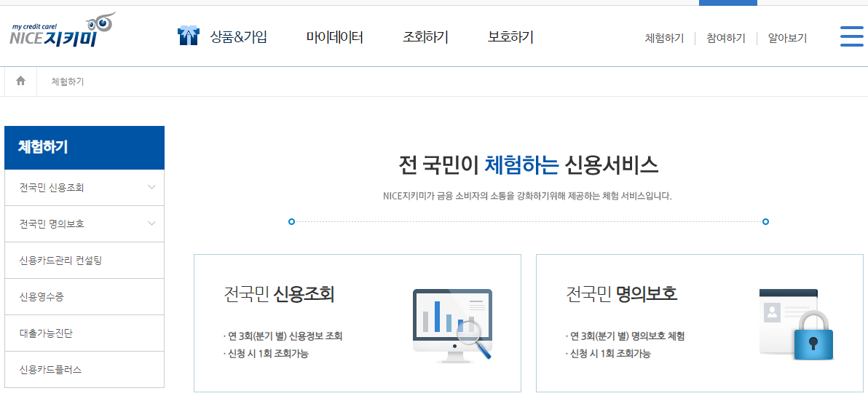Click 신청 시 1회 조회가능 in 명의보호 card
Viewport: 868px width, 396px height.
click(x=608, y=354)
